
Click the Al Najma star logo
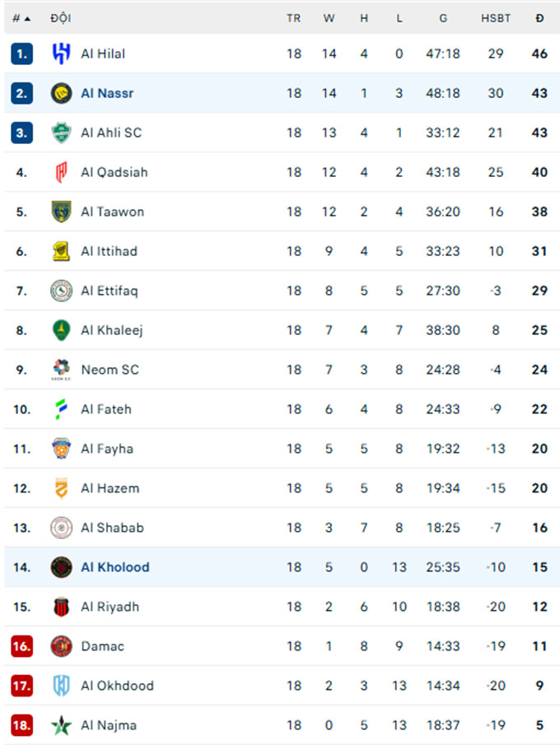pyautogui.click(x=62, y=725)
